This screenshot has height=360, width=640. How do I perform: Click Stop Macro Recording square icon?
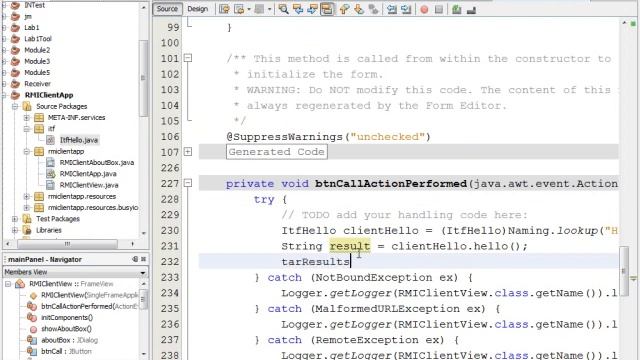tap(439, 9)
